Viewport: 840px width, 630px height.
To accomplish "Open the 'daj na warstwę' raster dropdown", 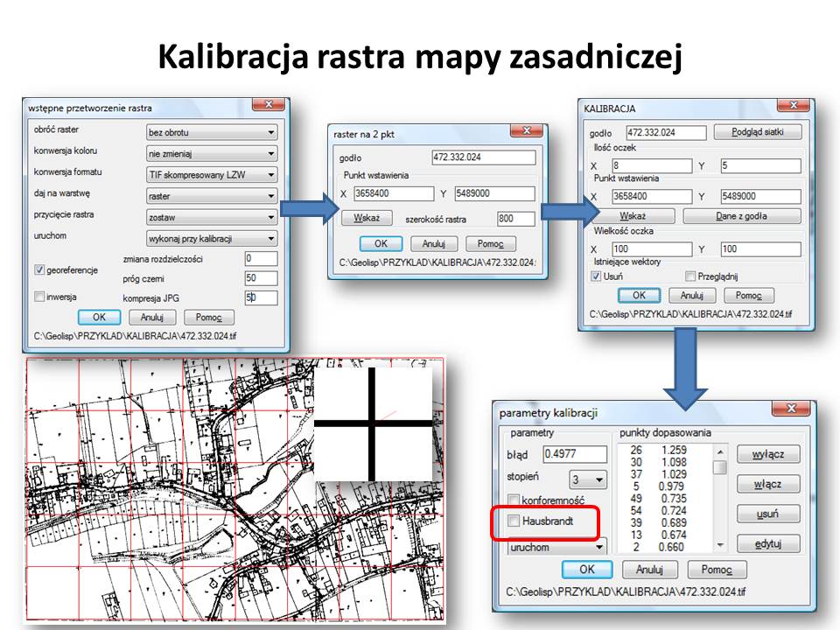I will [x=212, y=196].
